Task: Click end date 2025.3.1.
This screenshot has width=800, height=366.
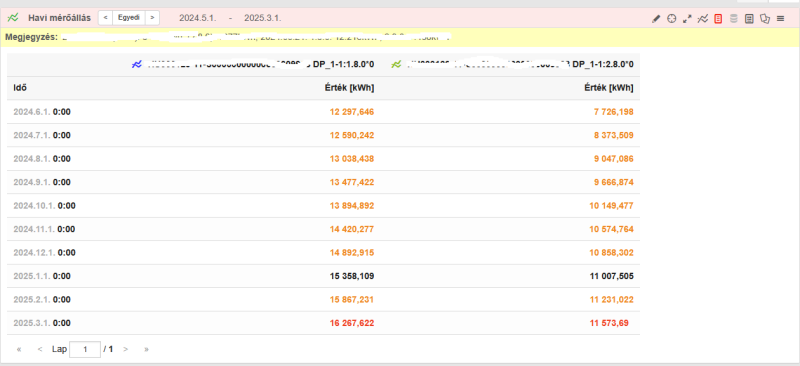Action: 263,18
